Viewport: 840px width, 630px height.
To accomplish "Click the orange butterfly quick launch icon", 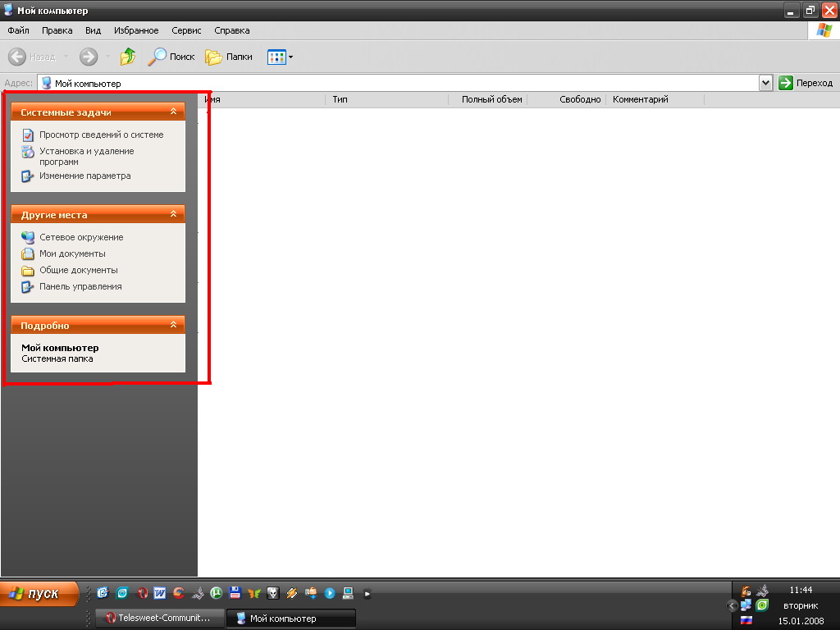I will [254, 593].
